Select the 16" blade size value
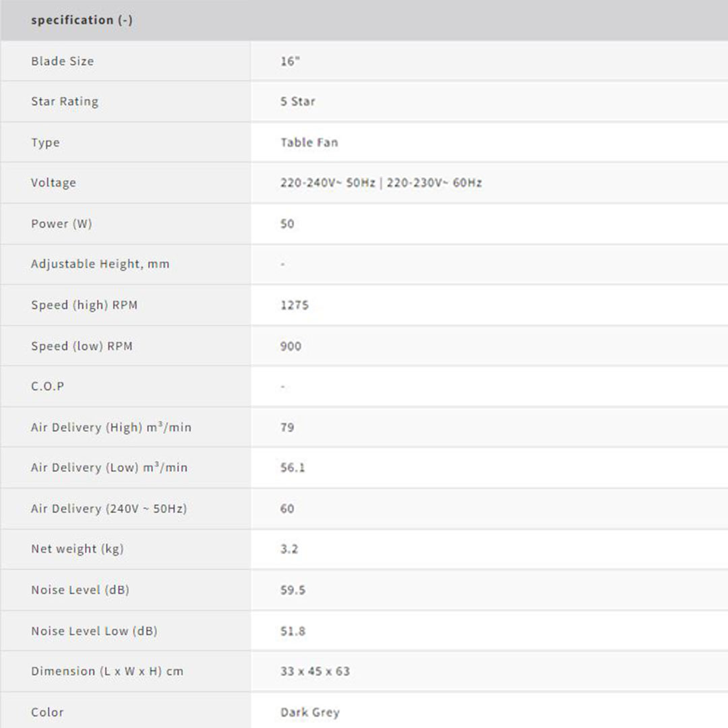Image resolution: width=728 pixels, height=728 pixels. (290, 61)
